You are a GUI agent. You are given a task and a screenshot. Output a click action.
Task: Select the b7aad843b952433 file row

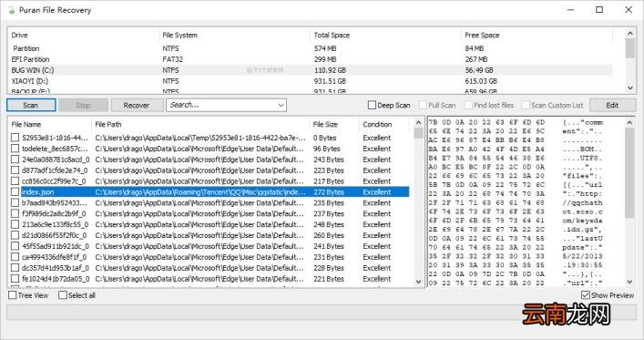coord(210,202)
